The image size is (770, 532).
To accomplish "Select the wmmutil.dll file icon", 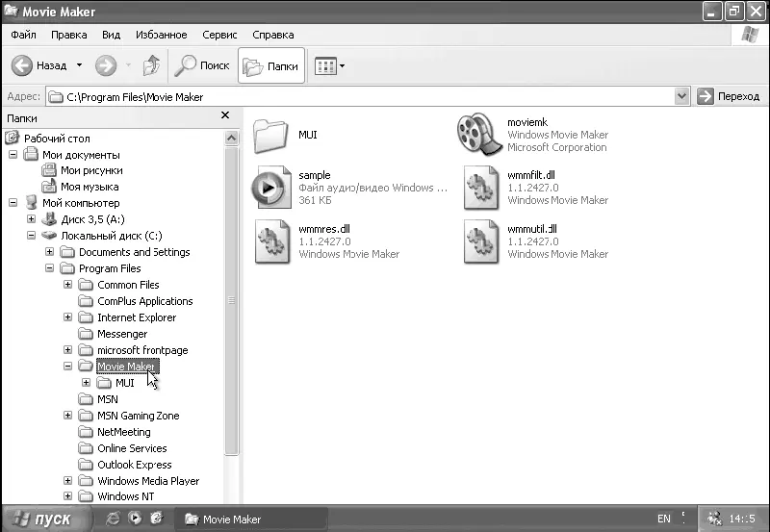I will (480, 241).
